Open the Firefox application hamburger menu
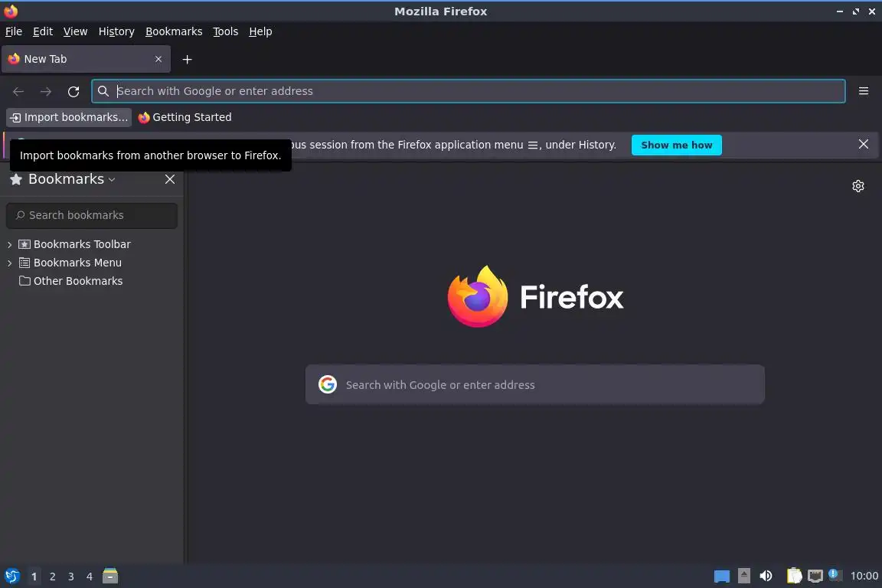This screenshot has height=588, width=882. pos(864,91)
